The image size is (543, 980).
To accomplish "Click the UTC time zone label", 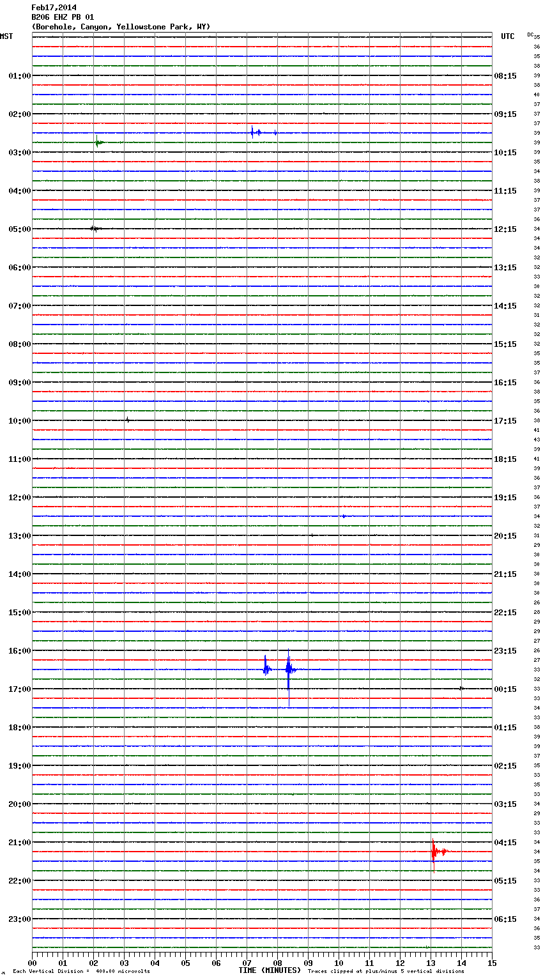I will pyautogui.click(x=508, y=36).
